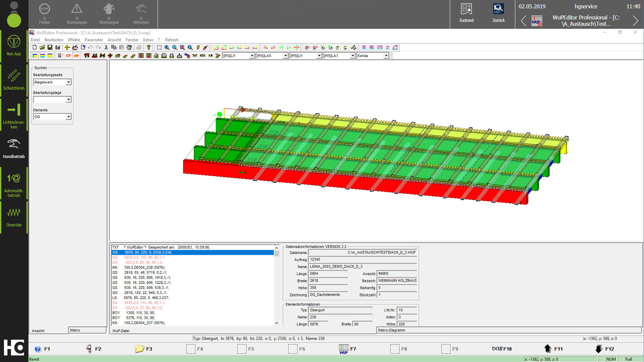
Task: Click the KN toolbar icon
Action: [210, 56]
